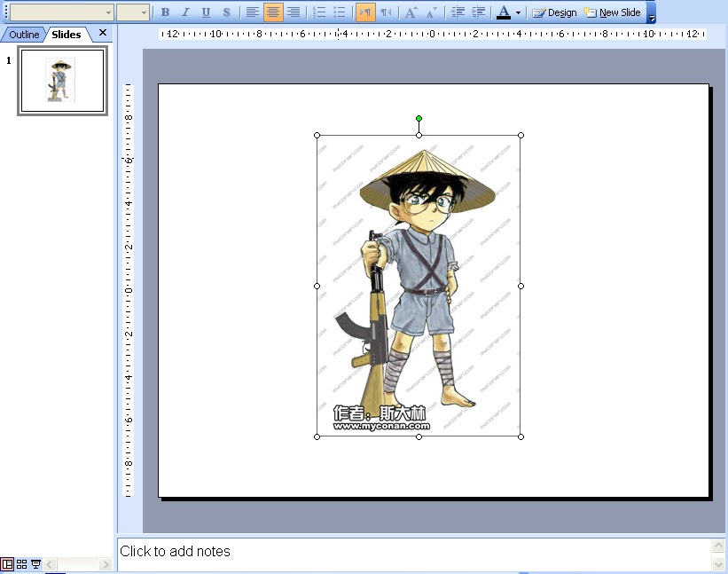Image resolution: width=728 pixels, height=574 pixels.
Task: Increase font size
Action: click(x=411, y=12)
